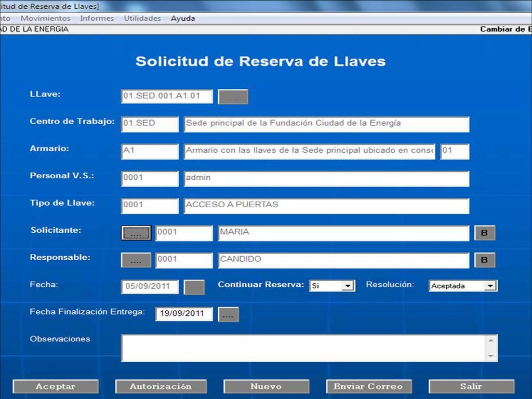
Task: Click the B button beside MARIA
Action: pyautogui.click(x=484, y=233)
